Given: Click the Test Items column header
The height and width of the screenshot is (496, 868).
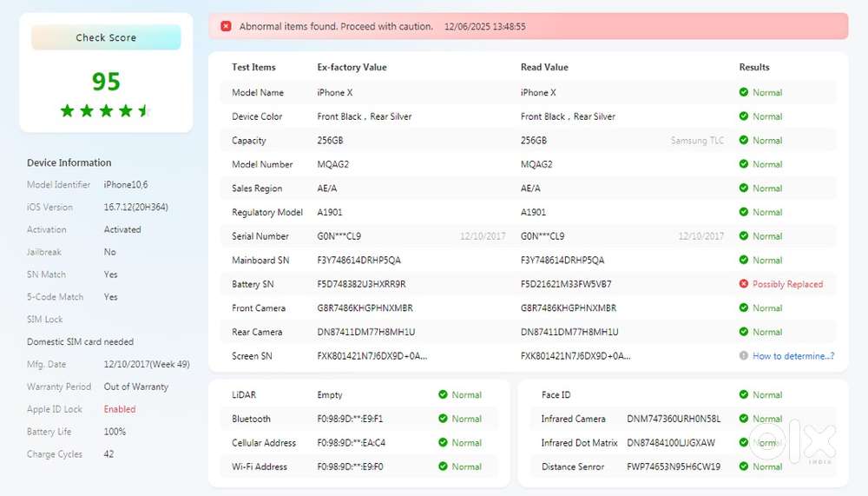Looking at the screenshot, I should pos(253,68).
